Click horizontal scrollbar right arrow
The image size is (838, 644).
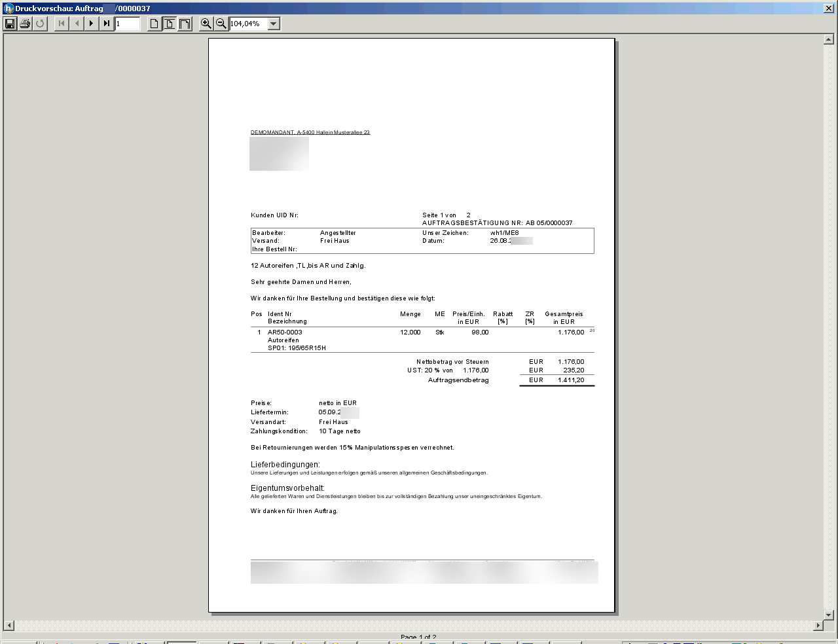[x=818, y=626]
